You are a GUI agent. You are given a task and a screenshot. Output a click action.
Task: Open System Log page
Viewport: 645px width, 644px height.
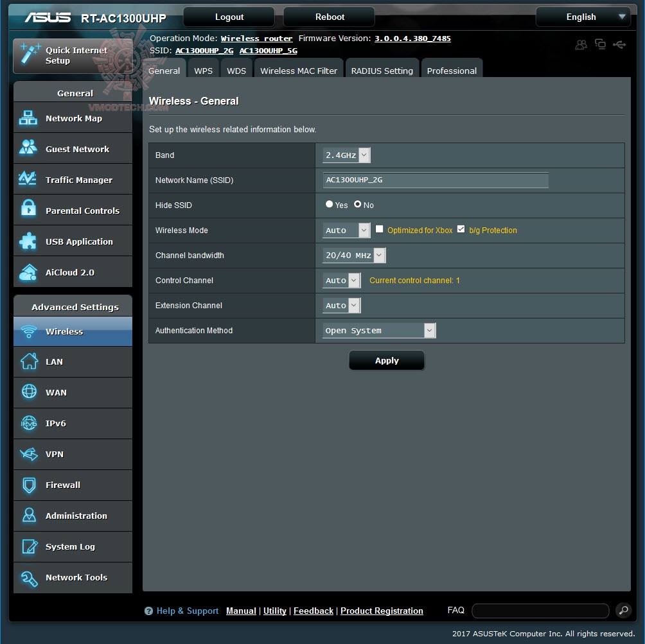73,546
